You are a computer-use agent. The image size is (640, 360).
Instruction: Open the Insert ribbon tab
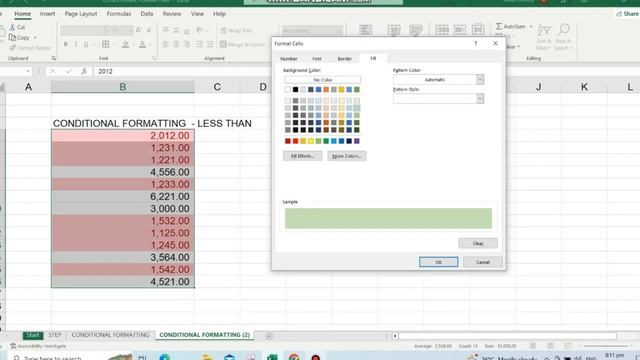[47, 14]
